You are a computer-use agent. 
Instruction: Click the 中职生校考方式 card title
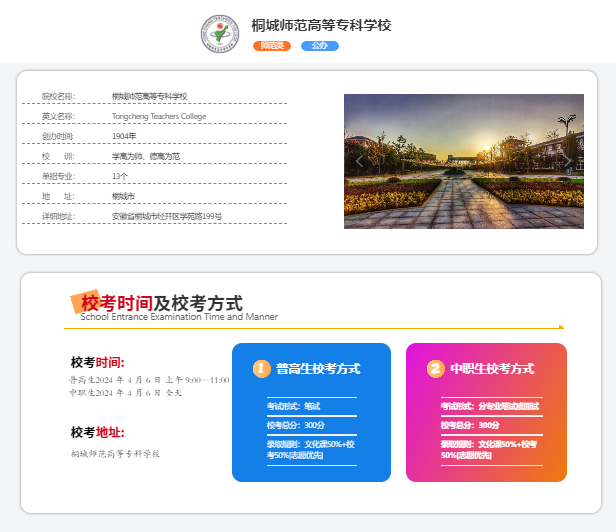(x=492, y=369)
